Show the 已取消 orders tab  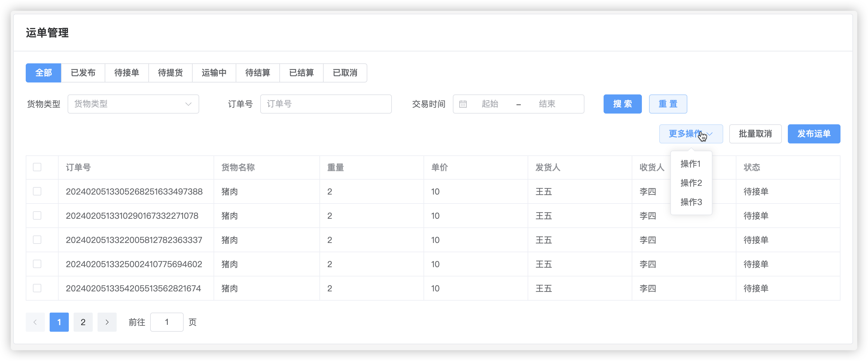click(x=345, y=73)
